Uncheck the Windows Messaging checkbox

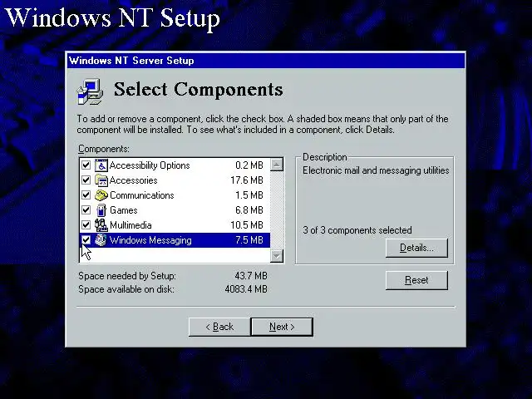(86, 240)
